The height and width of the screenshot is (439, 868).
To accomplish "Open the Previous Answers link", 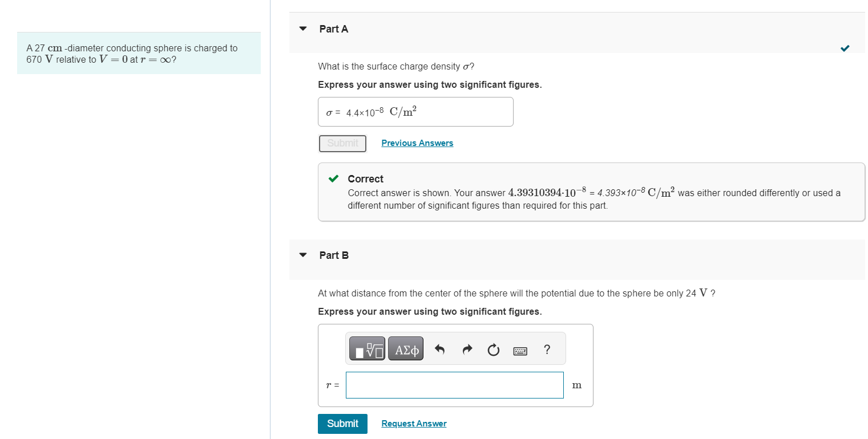I will pos(417,143).
